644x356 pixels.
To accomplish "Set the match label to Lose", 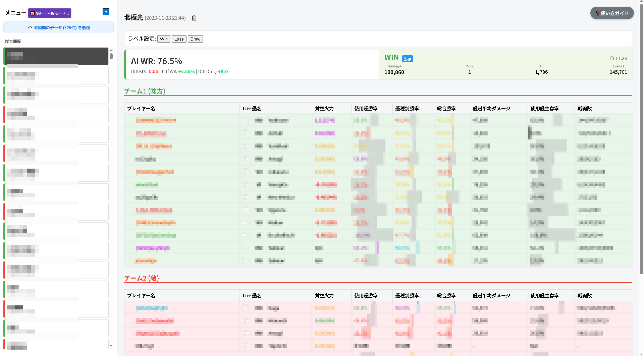I will coord(179,39).
